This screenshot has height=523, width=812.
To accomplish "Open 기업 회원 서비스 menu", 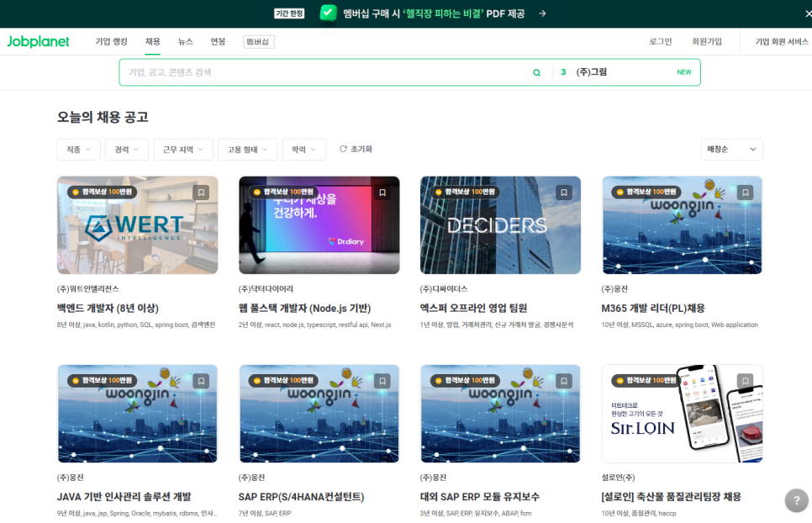I will coord(782,41).
